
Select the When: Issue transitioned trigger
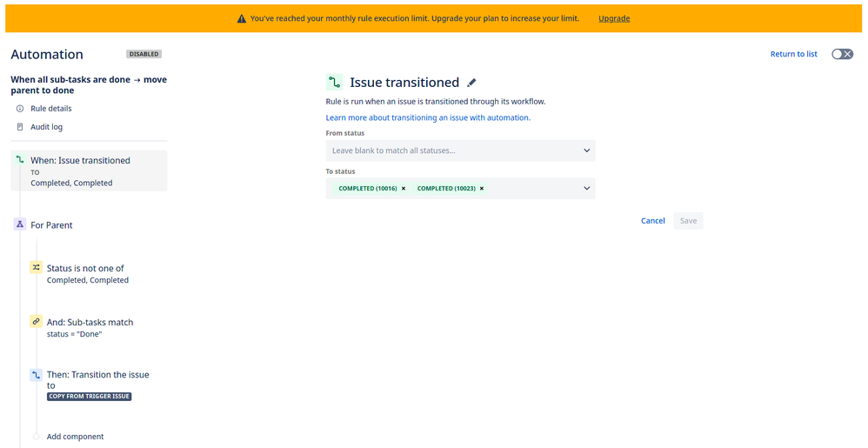point(89,171)
